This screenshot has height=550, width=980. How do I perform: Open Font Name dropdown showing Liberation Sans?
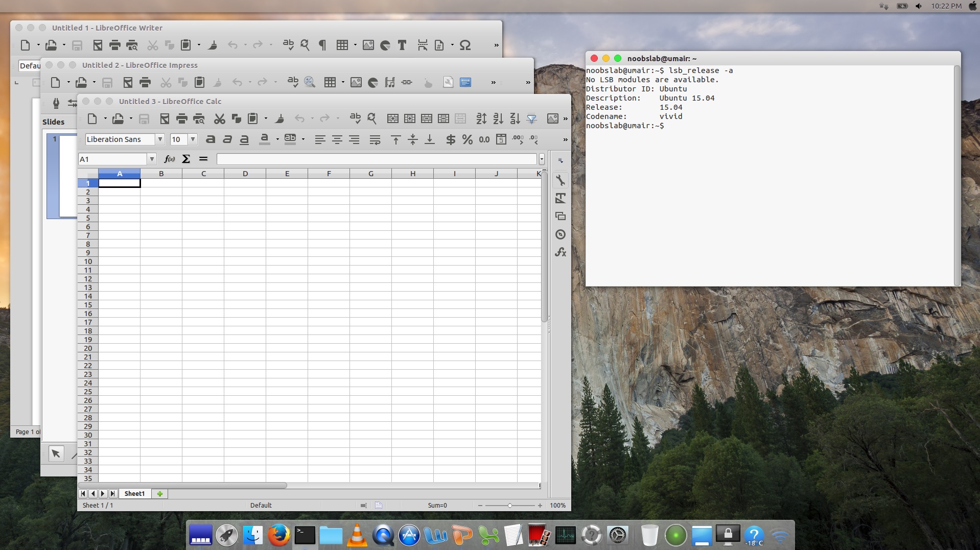(x=160, y=139)
